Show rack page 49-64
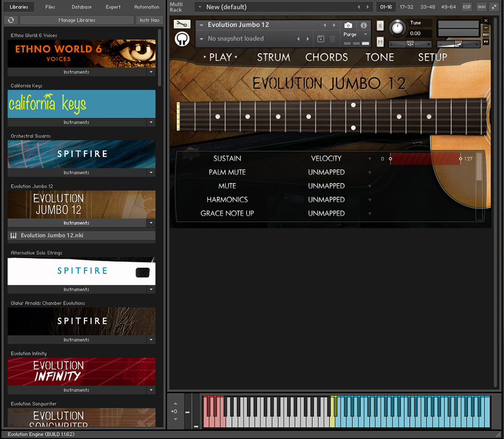The image size is (504, 439). tap(448, 7)
